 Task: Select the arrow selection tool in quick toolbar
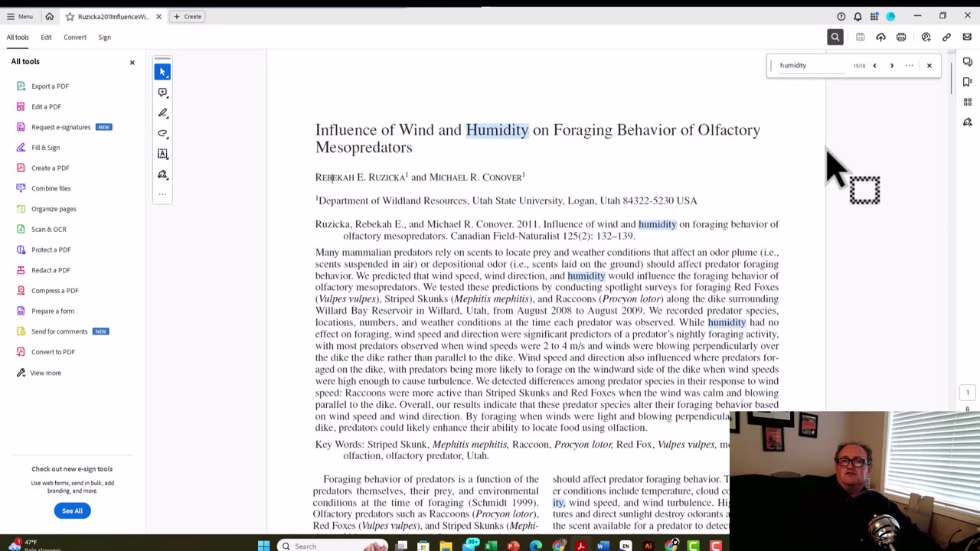tap(162, 71)
